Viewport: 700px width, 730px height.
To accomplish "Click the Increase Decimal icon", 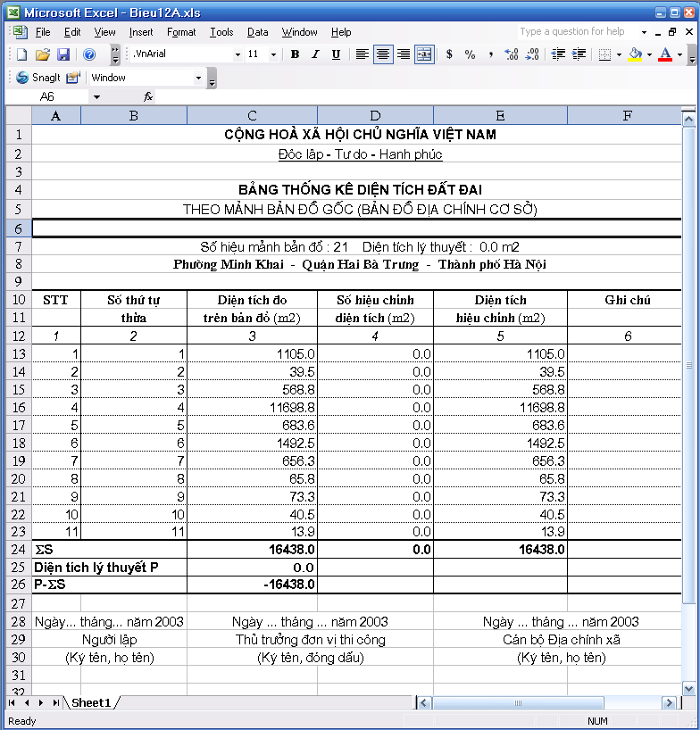I will pyautogui.click(x=512, y=54).
